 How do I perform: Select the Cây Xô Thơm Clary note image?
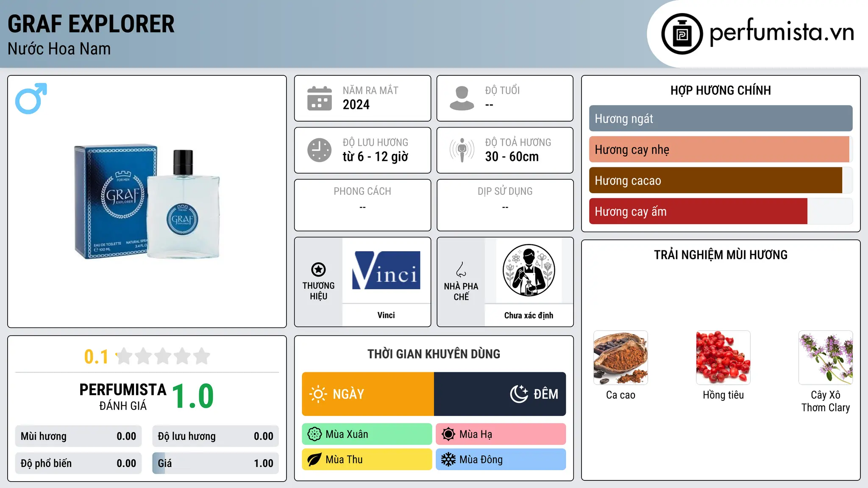coord(826,358)
